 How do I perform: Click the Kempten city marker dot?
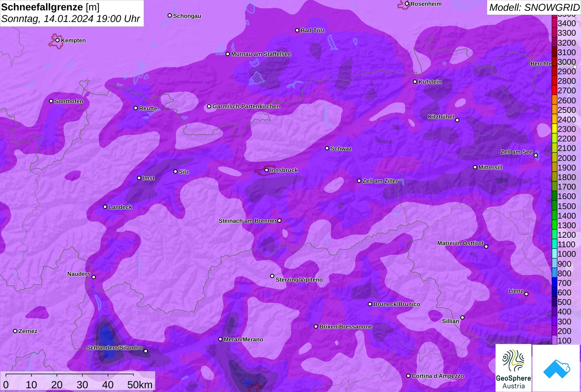[x=58, y=40]
